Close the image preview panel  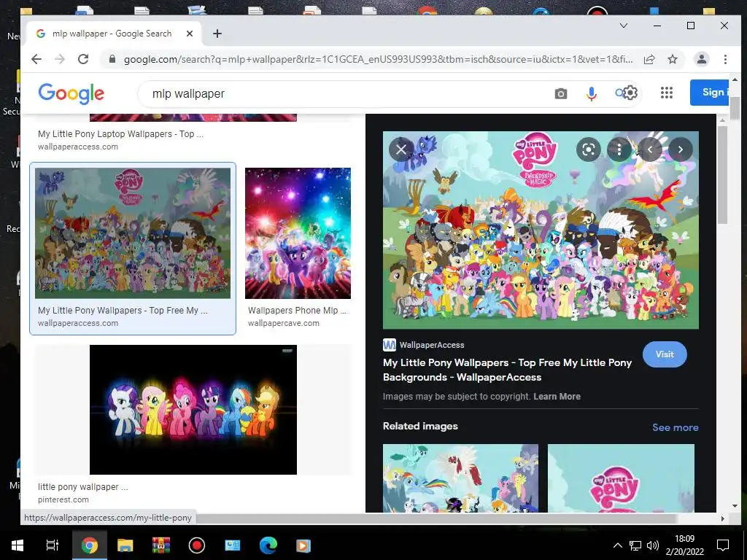pos(401,149)
